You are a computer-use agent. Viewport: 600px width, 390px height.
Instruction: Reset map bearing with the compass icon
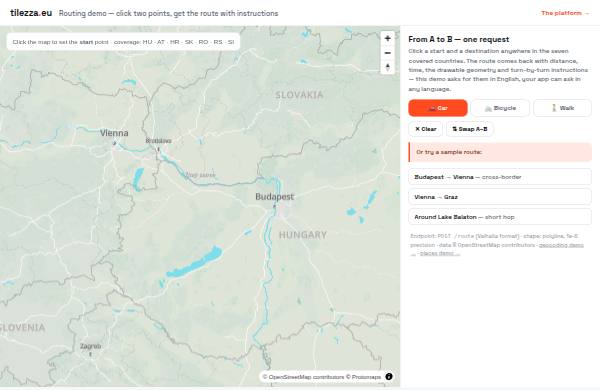[x=387, y=67]
